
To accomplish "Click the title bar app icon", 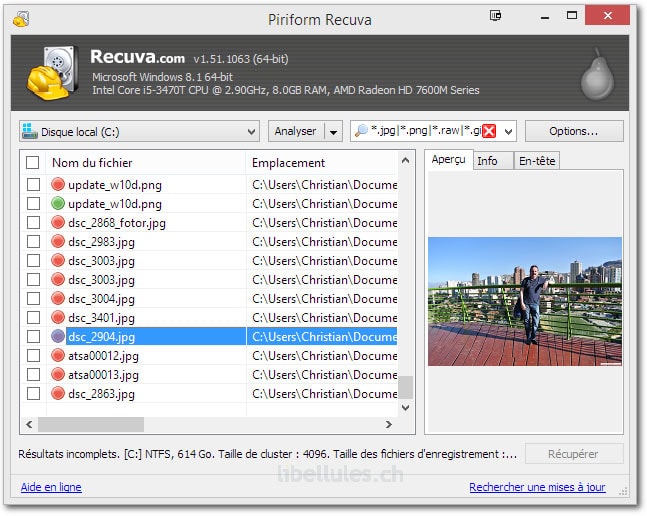I will [21, 19].
